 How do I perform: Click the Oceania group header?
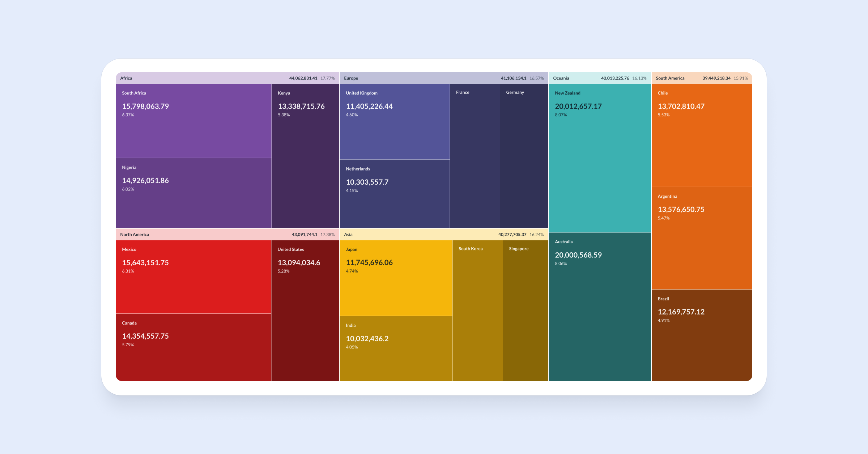[600, 78]
